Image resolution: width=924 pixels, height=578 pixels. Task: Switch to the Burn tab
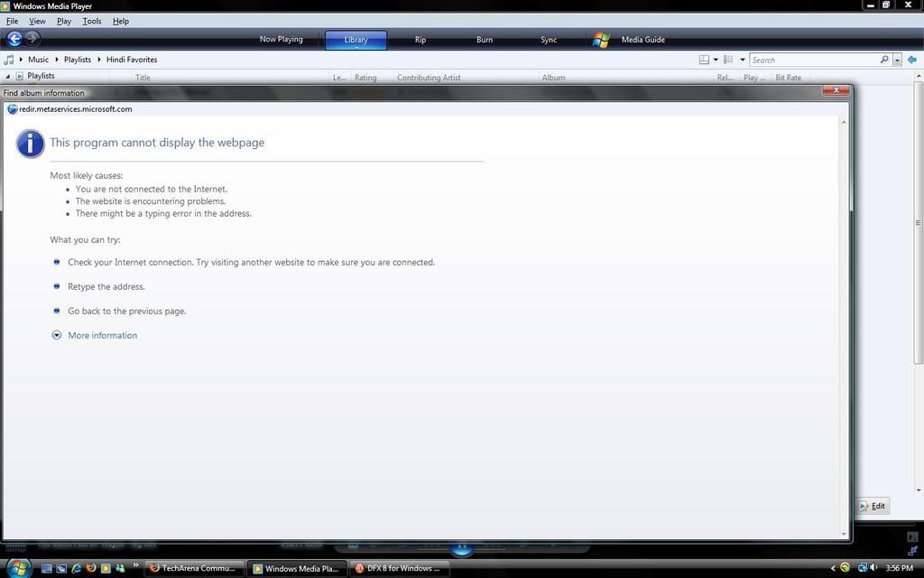click(x=485, y=40)
